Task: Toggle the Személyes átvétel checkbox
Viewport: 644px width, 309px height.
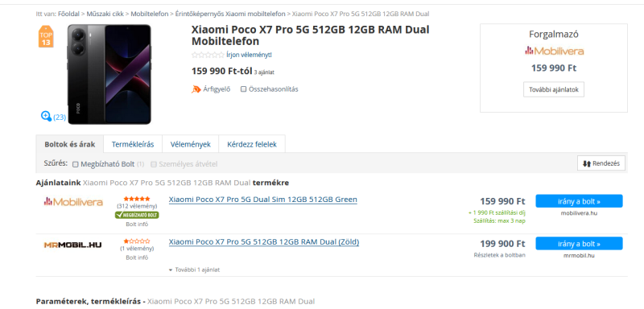Action: (154, 164)
